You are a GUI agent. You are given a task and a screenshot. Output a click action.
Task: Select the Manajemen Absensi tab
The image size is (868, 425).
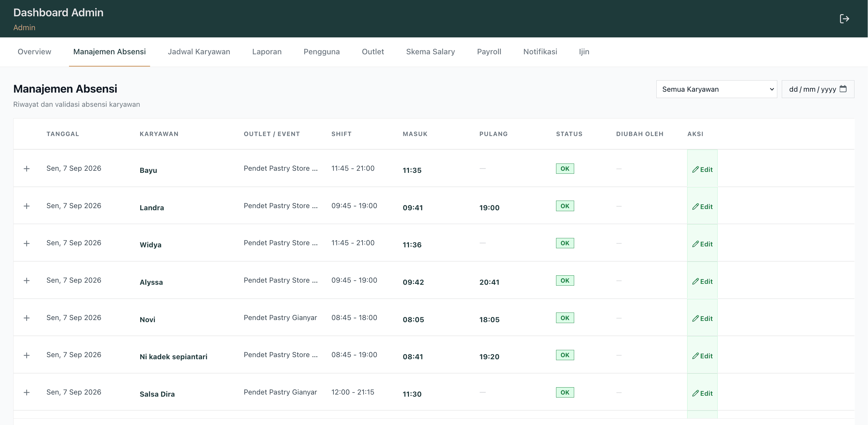(x=109, y=52)
